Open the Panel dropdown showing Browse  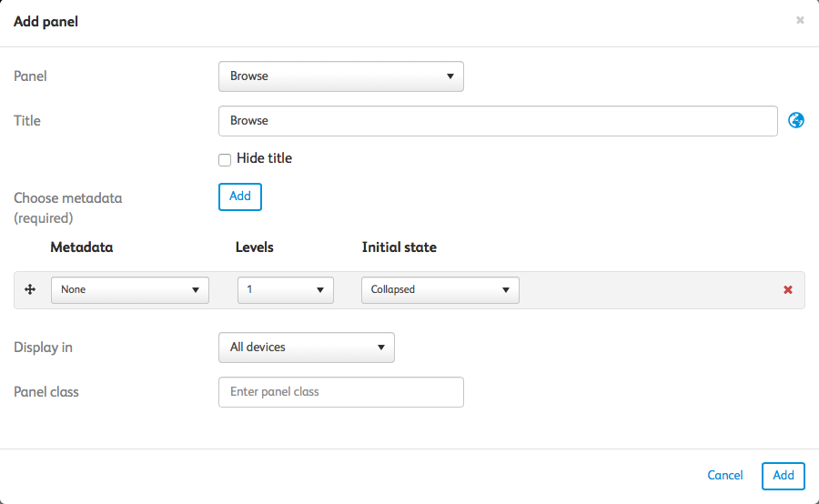click(341, 76)
